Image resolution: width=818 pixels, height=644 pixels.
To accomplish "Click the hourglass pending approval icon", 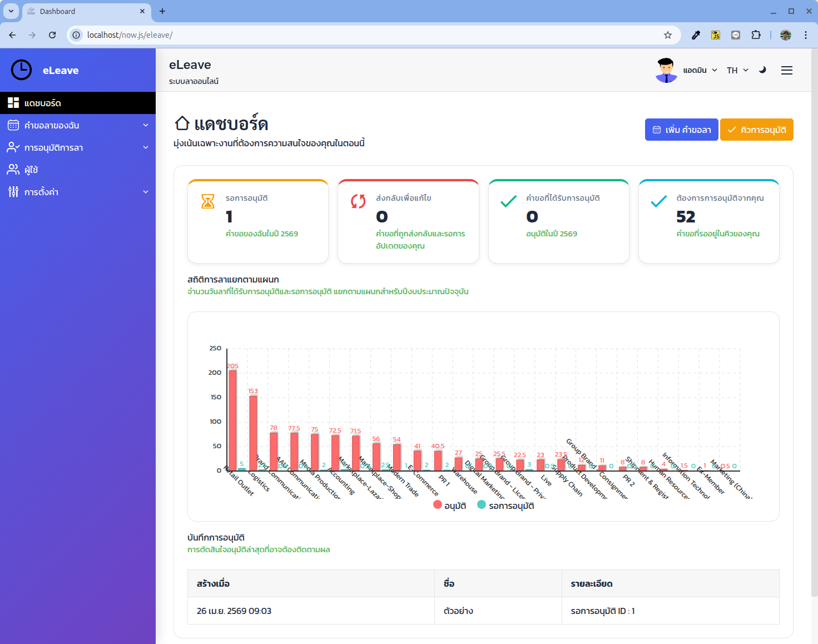I will point(208,201).
